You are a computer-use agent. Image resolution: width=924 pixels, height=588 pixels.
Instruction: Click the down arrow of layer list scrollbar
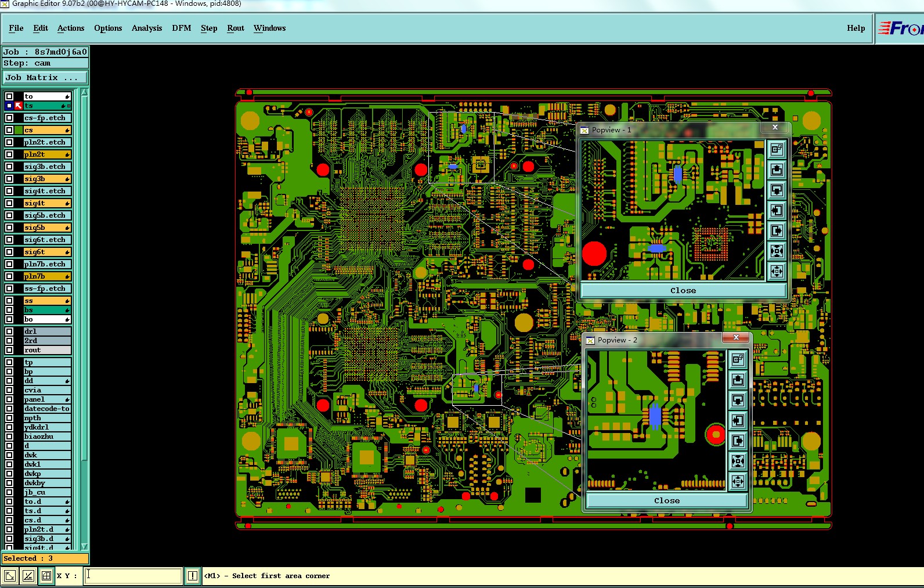tap(84, 546)
